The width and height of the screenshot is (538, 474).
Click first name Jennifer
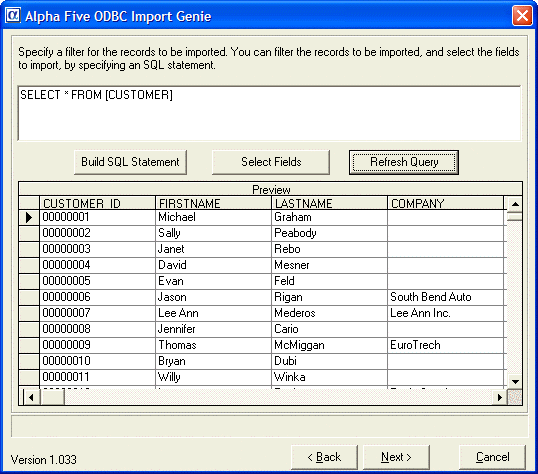pyautogui.click(x=213, y=329)
